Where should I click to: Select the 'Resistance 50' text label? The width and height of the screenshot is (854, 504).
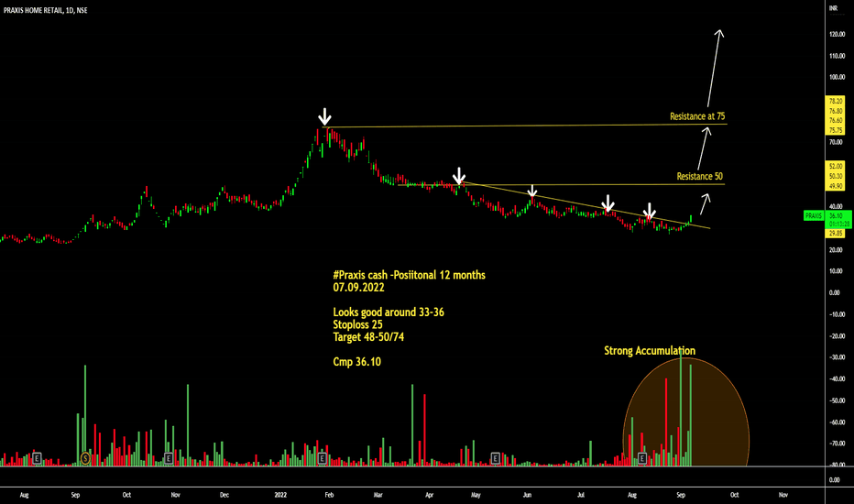(699, 176)
